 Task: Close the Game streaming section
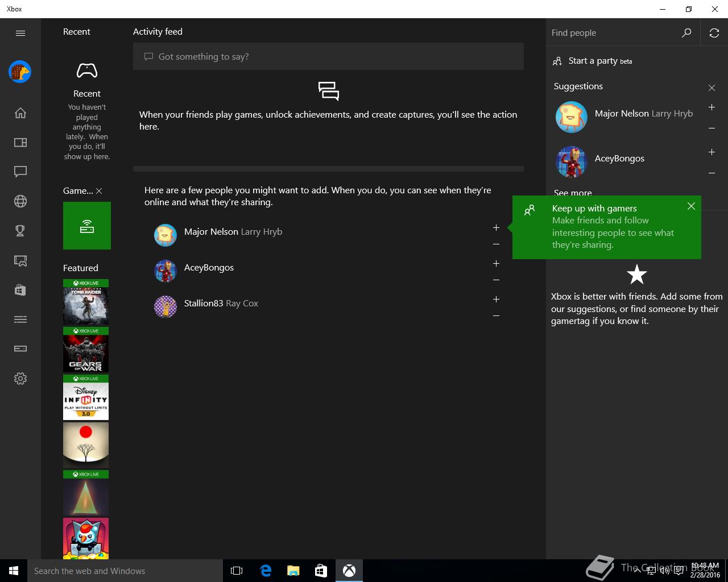pyautogui.click(x=99, y=191)
